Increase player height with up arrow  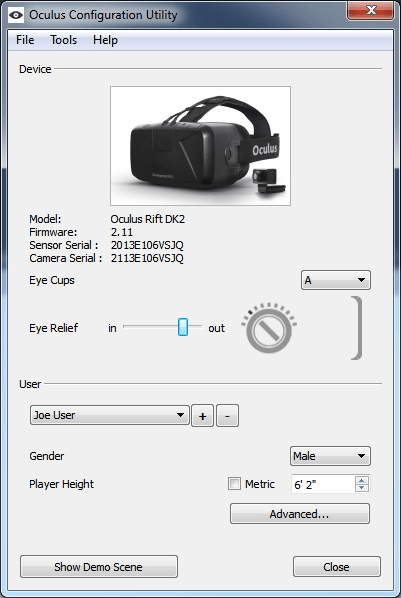click(x=362, y=480)
